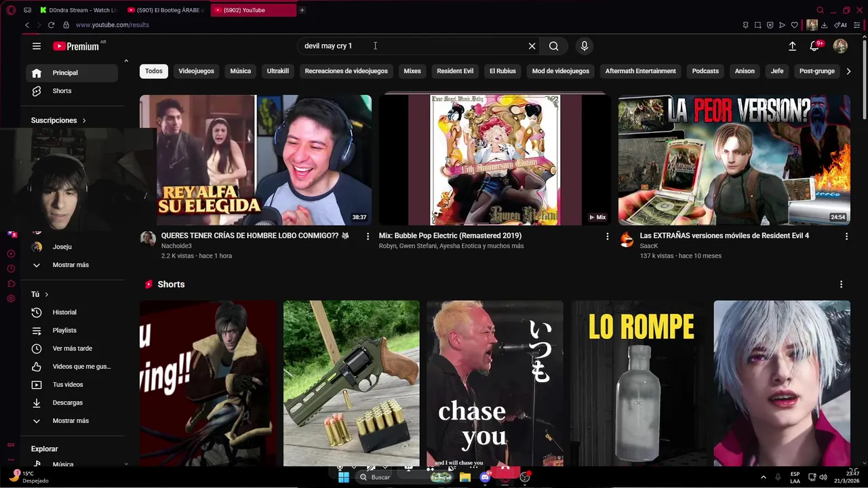Bookmark the page with the heart icon

(x=795, y=25)
